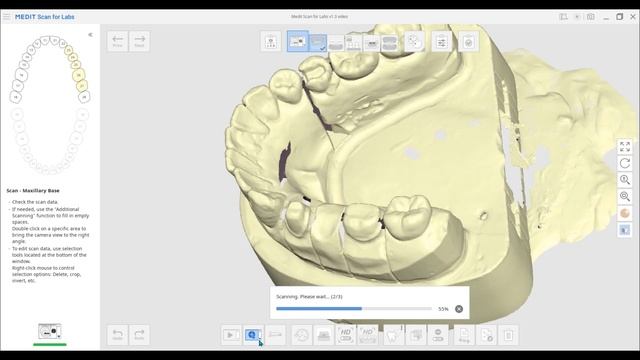Viewport: 640px width, 360px height.
Task: Select tooth 16 in the chart
Action: tap(21, 75)
